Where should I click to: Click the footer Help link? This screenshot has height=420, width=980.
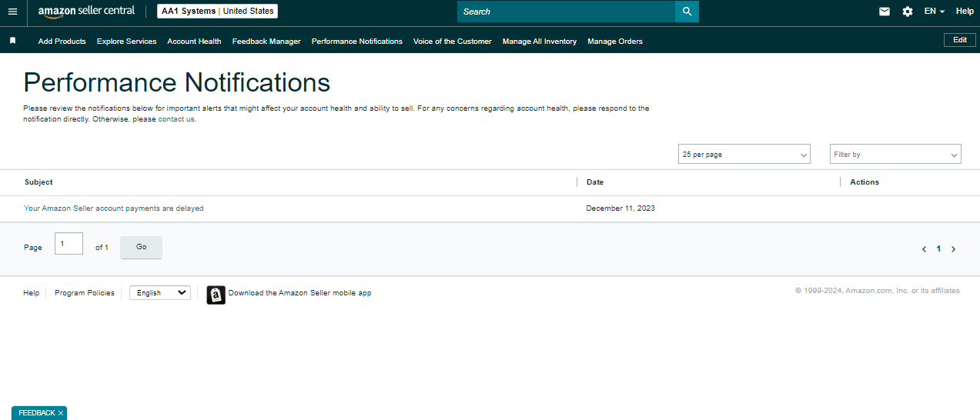tap(31, 293)
